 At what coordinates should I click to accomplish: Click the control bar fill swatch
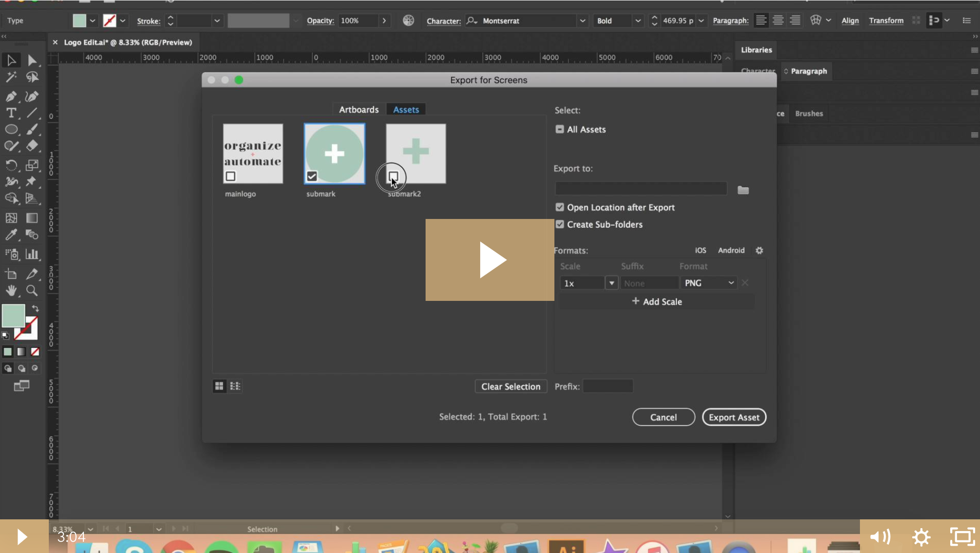[x=79, y=20]
